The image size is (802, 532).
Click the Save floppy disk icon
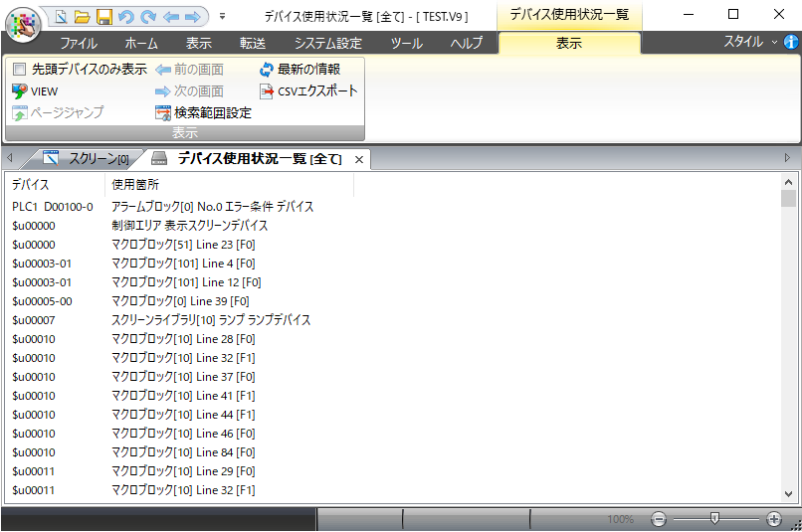pyautogui.click(x=103, y=17)
